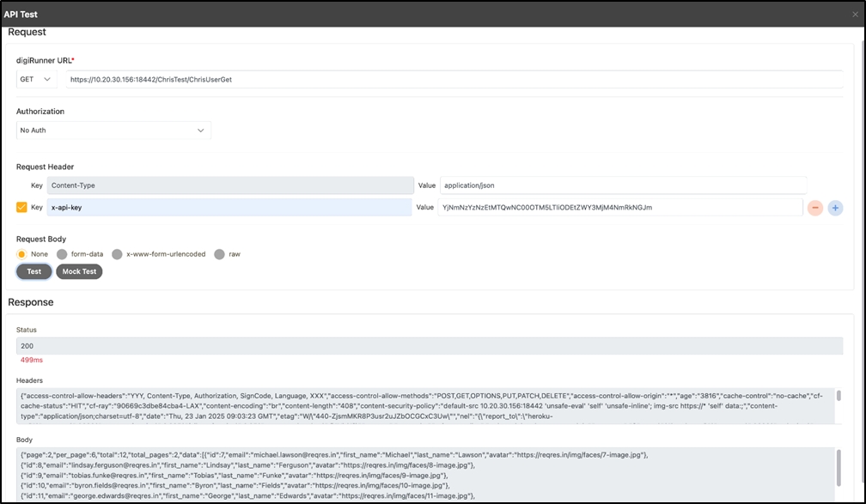Click the Content-Type header key field

(229, 185)
